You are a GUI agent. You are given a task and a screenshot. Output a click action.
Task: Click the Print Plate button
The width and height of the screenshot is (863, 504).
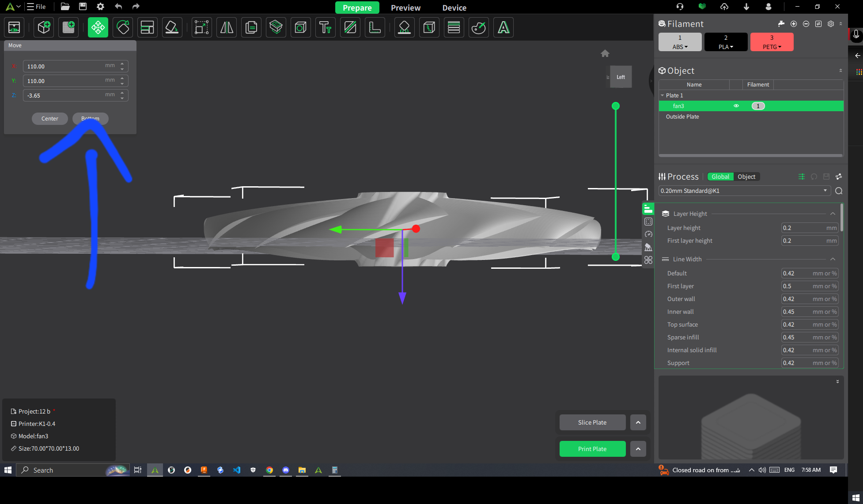click(x=592, y=449)
